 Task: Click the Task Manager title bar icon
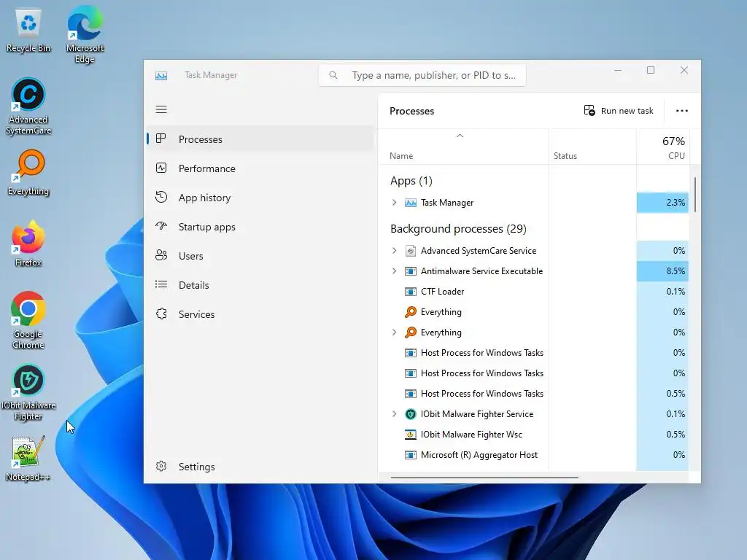click(x=161, y=75)
